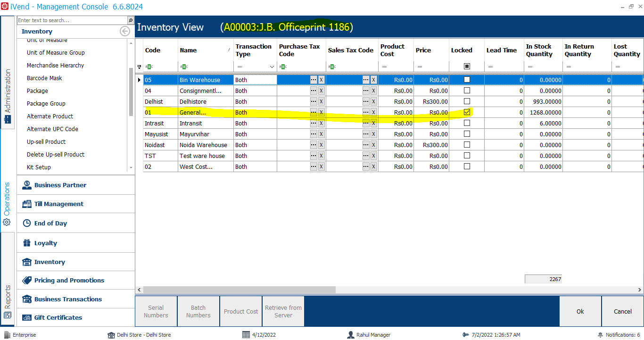Open the Lead Time filter operator
Viewport: 644px width, 340px height.
click(x=490, y=66)
